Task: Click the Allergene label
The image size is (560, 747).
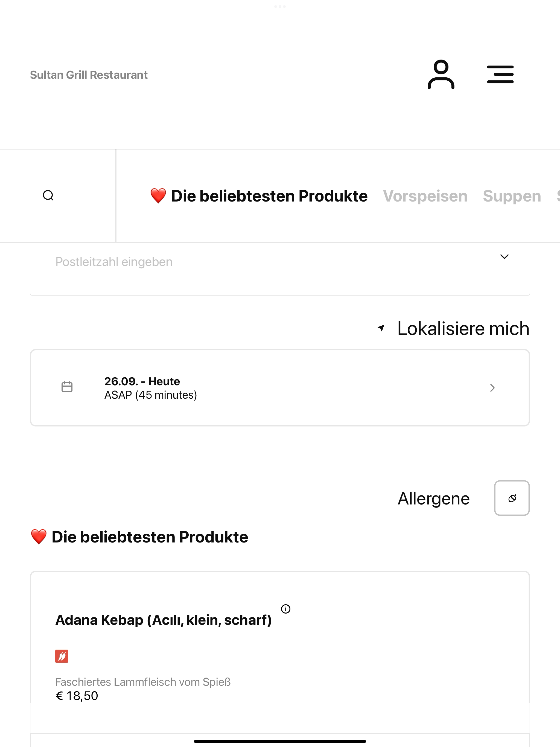Action: [x=434, y=499]
